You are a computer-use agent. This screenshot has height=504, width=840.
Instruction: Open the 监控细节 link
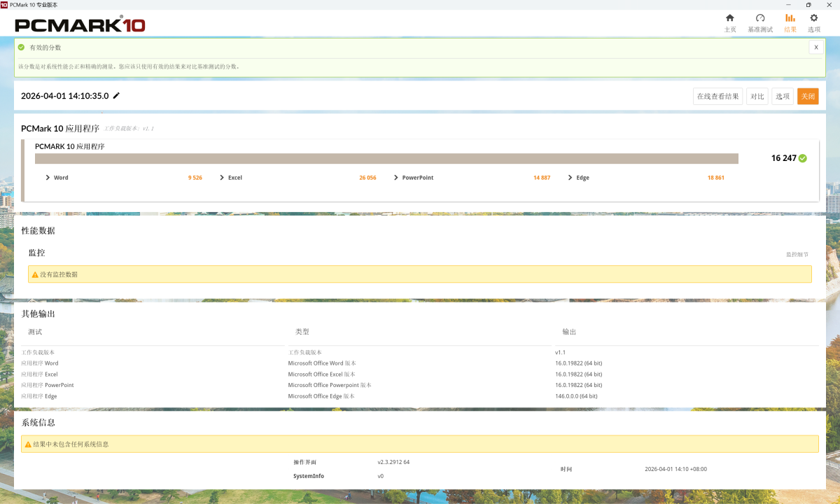point(797,255)
